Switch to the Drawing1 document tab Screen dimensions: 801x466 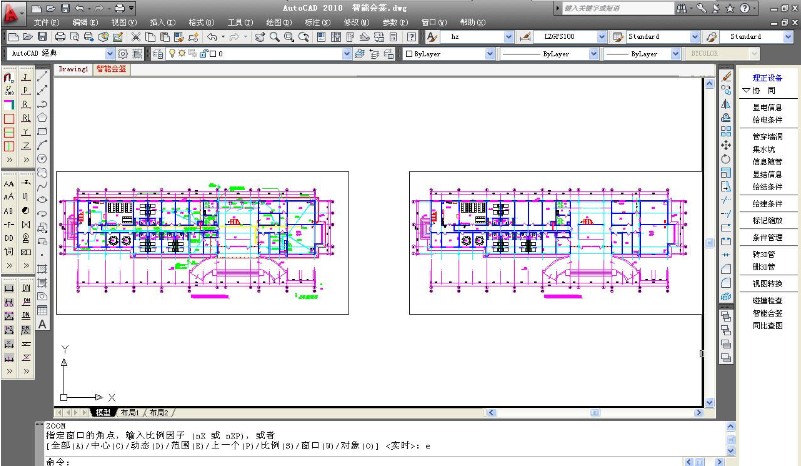click(x=73, y=68)
